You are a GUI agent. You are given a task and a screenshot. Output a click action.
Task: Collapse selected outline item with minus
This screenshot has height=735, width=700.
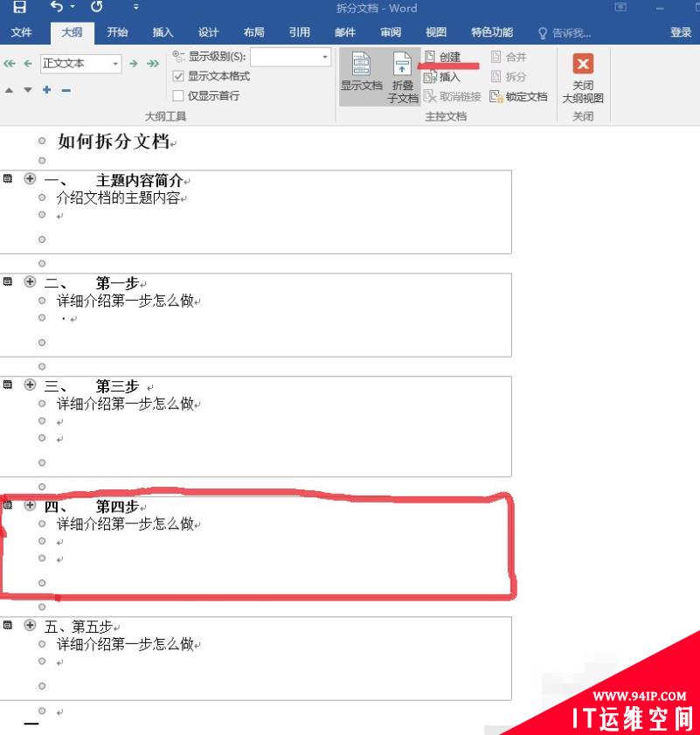66,90
